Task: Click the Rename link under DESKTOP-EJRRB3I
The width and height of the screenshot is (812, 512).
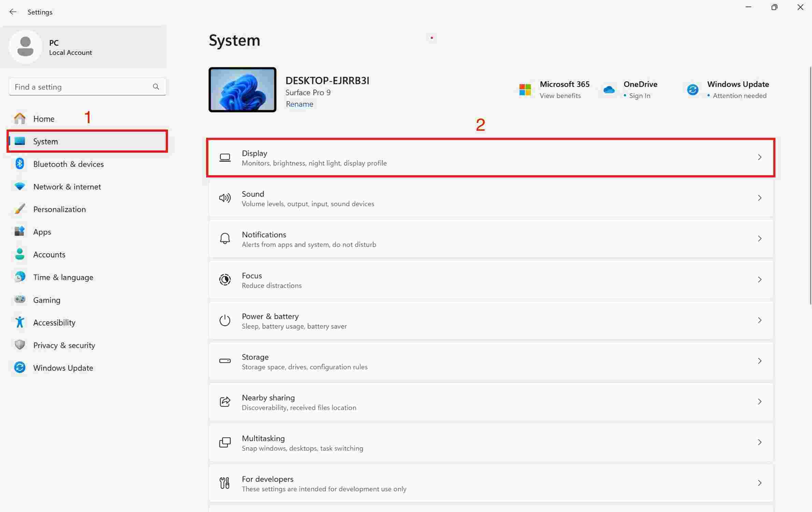Action: click(x=299, y=104)
